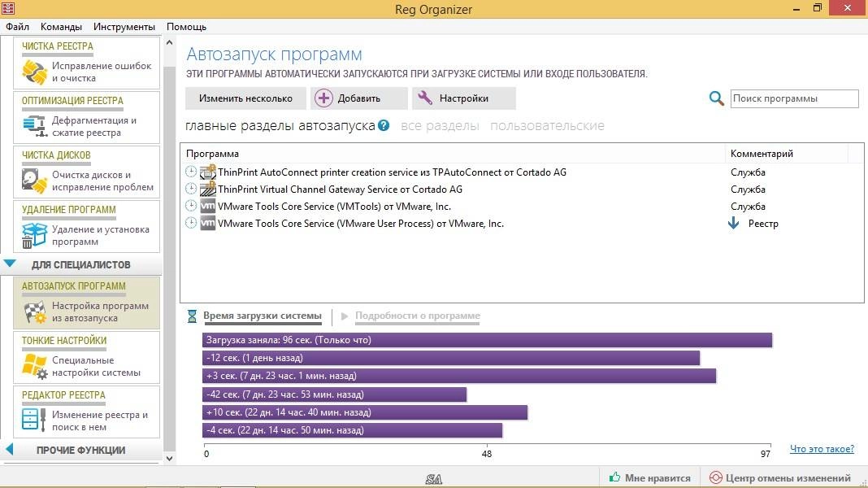This screenshot has height=488, width=868.
Task: Click the registry editor cabinet icon
Action: coord(33,420)
